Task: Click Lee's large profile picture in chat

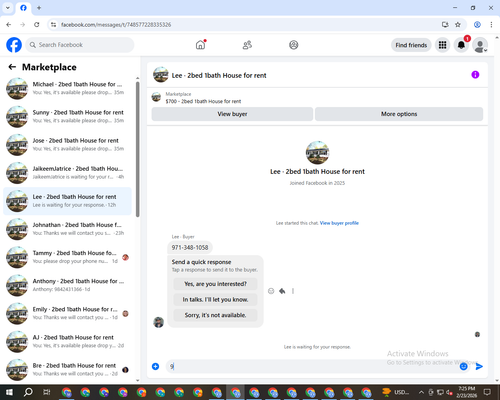Action: (317, 153)
